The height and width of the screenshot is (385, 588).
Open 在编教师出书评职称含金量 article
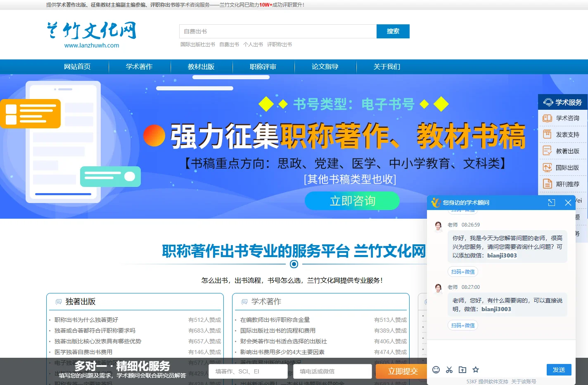point(275,320)
